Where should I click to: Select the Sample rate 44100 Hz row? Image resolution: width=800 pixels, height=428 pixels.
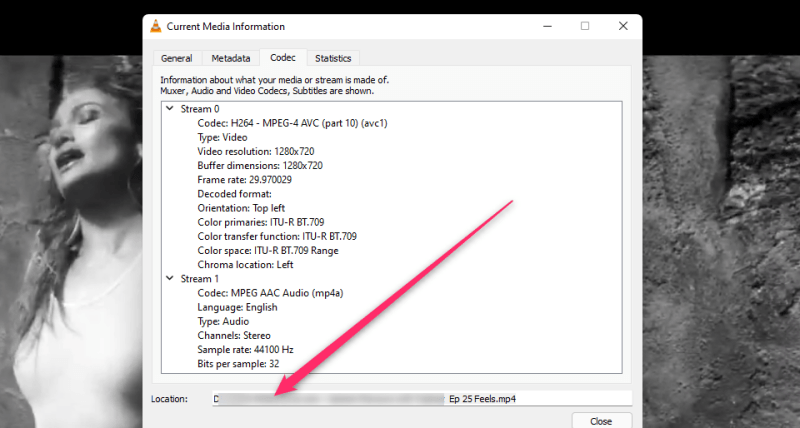pyautogui.click(x=247, y=349)
